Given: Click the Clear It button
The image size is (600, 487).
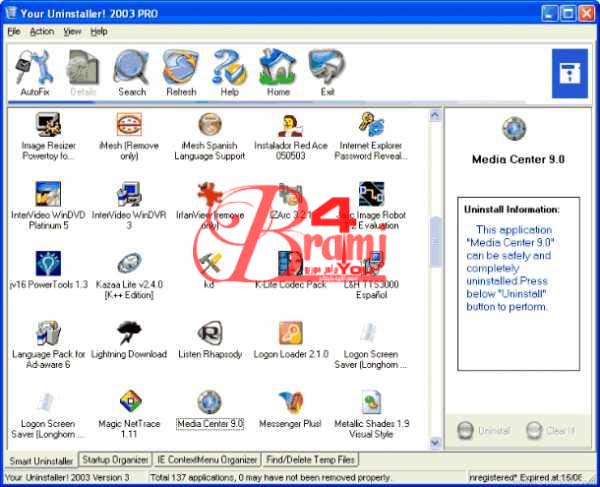Looking at the screenshot, I should (551, 430).
